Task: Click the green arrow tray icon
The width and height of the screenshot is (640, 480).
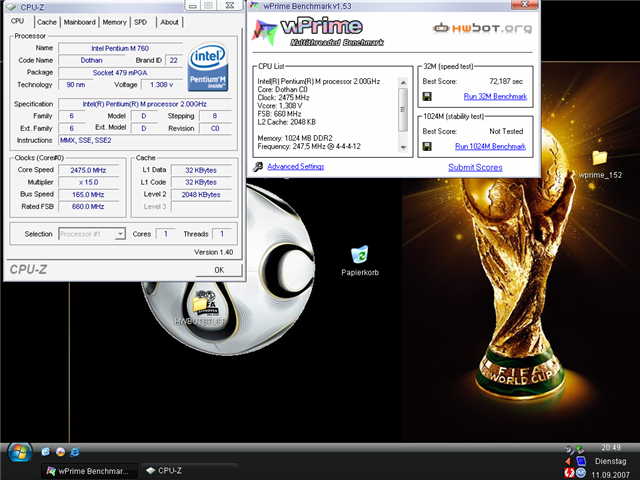Action: (x=580, y=449)
